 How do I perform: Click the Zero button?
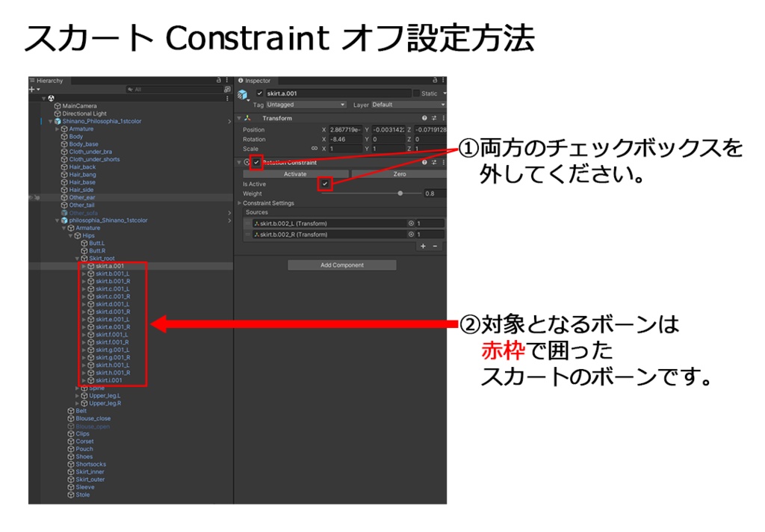pyautogui.click(x=399, y=174)
